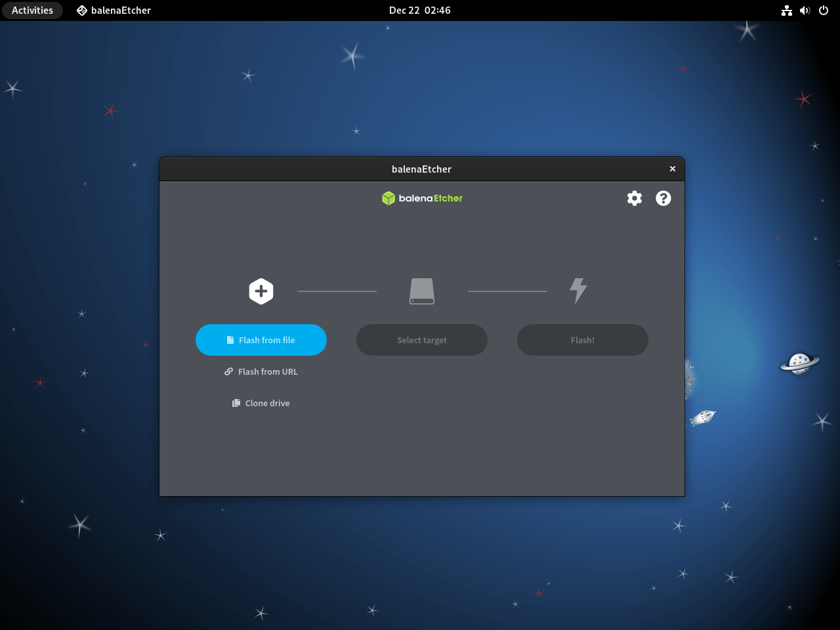Click the Etcher cube icon in the top bar

click(81, 10)
